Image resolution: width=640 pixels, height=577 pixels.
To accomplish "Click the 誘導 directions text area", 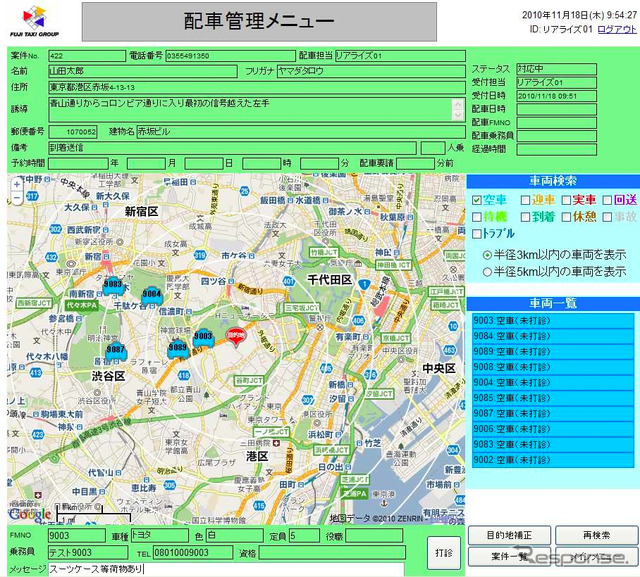I will tap(257, 109).
